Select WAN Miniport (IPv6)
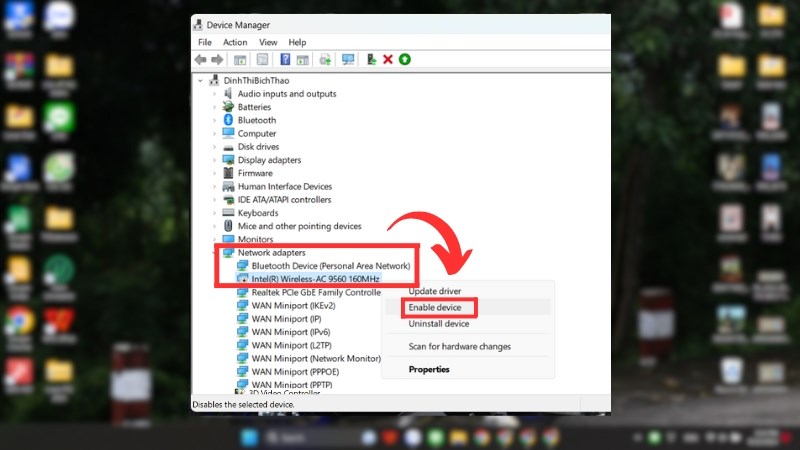The height and width of the screenshot is (450, 800). click(291, 332)
